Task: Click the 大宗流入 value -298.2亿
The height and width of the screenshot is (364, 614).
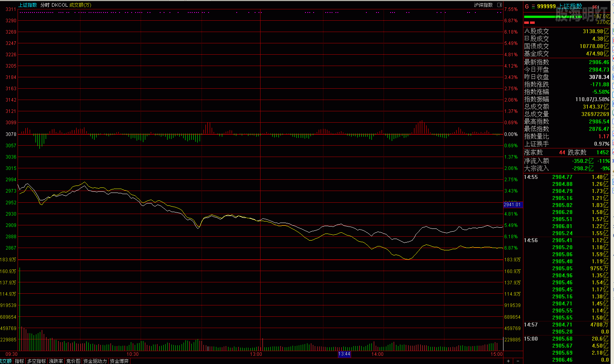Action: pyautogui.click(x=583, y=168)
